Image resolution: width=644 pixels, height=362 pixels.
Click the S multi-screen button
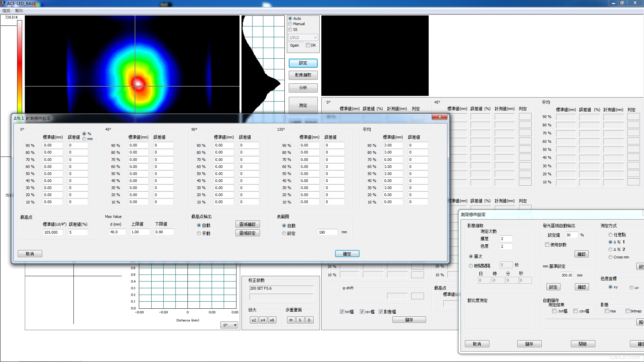tap(300, 320)
